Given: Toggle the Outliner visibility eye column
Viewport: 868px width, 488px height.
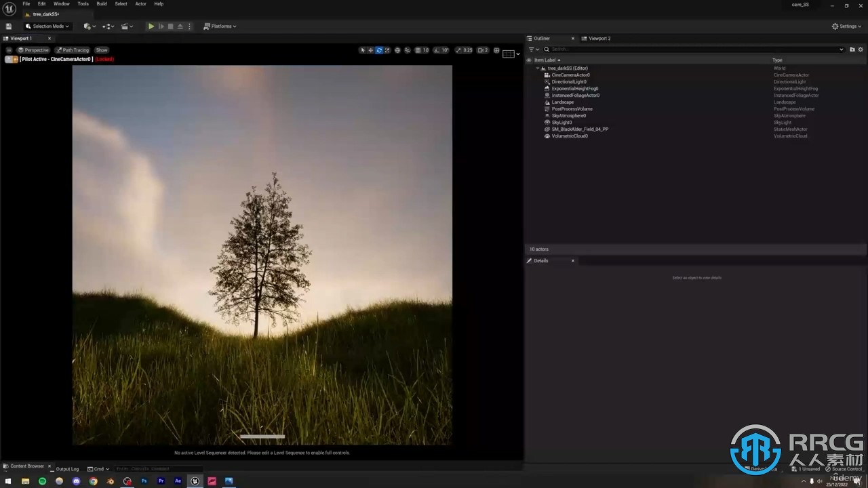Looking at the screenshot, I should pyautogui.click(x=529, y=60).
